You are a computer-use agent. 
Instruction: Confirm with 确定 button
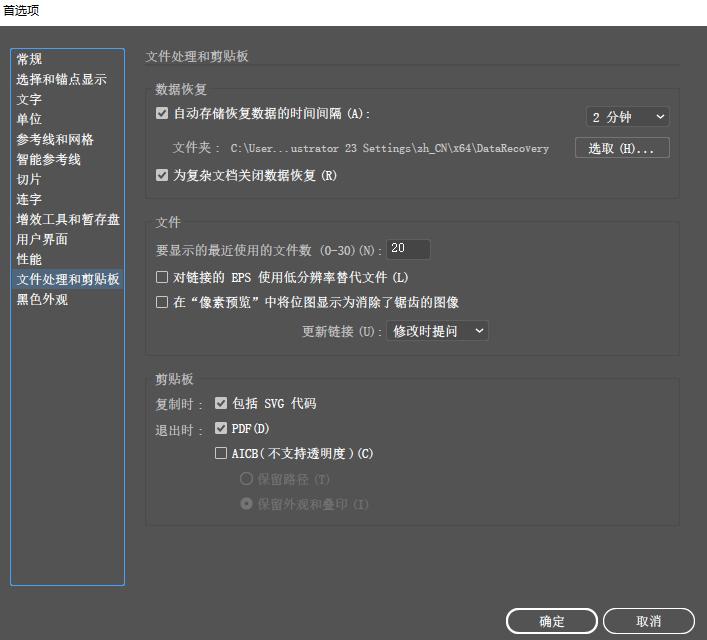(x=551, y=621)
